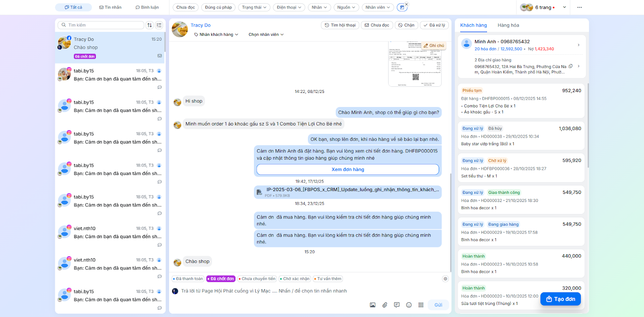Expand the Điện thoại filter dropdown
Viewport: 644px width, 317px height.
(x=289, y=7)
